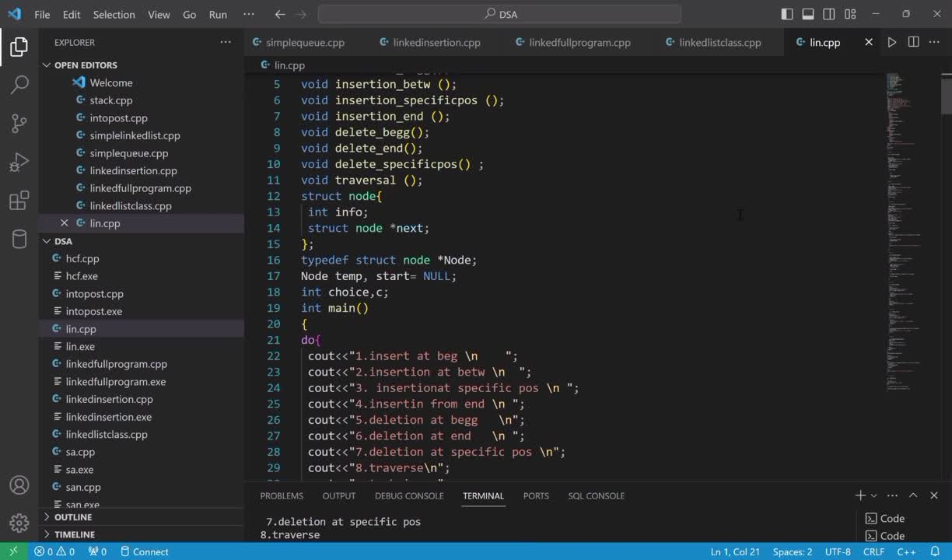Open the Search view icon
This screenshot has height=560, width=952.
[19, 85]
